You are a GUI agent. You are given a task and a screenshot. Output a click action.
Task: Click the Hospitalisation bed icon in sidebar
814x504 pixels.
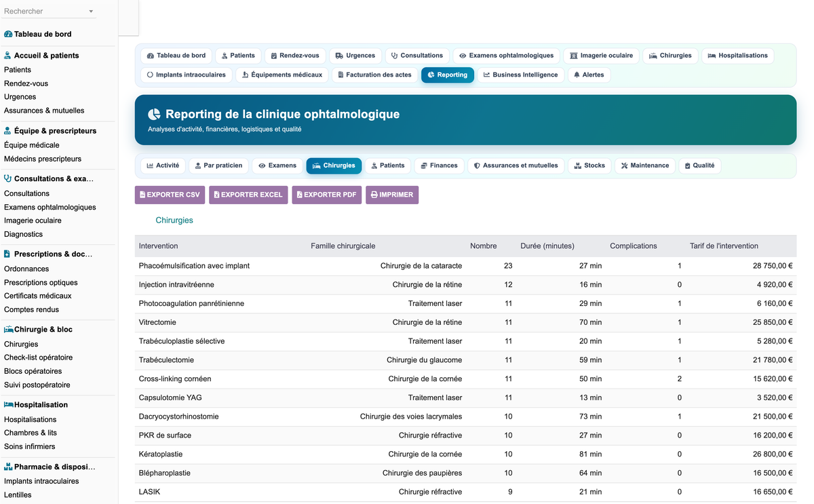(9, 405)
